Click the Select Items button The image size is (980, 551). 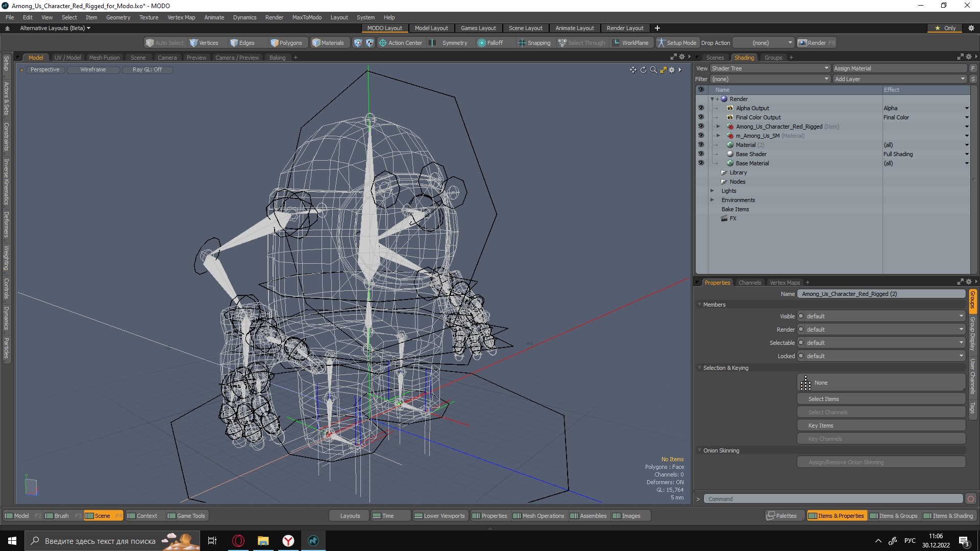(881, 399)
